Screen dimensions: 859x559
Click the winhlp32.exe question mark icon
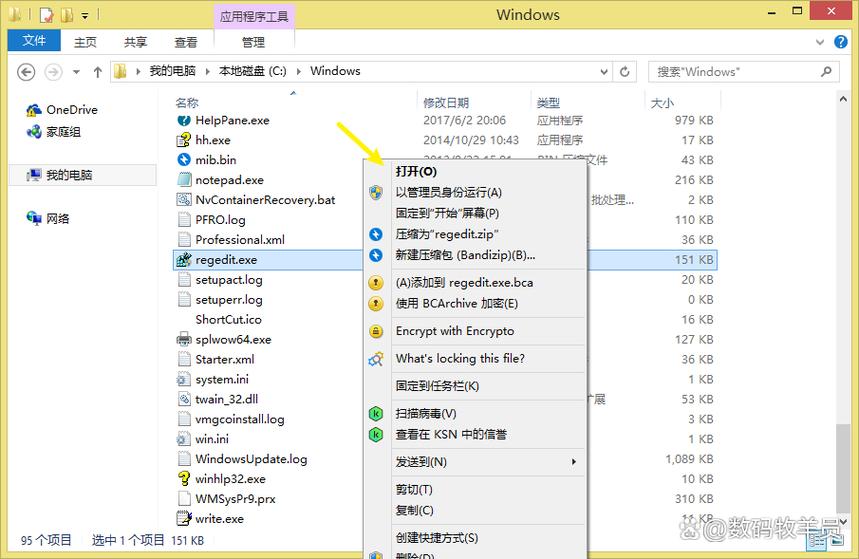click(x=184, y=478)
